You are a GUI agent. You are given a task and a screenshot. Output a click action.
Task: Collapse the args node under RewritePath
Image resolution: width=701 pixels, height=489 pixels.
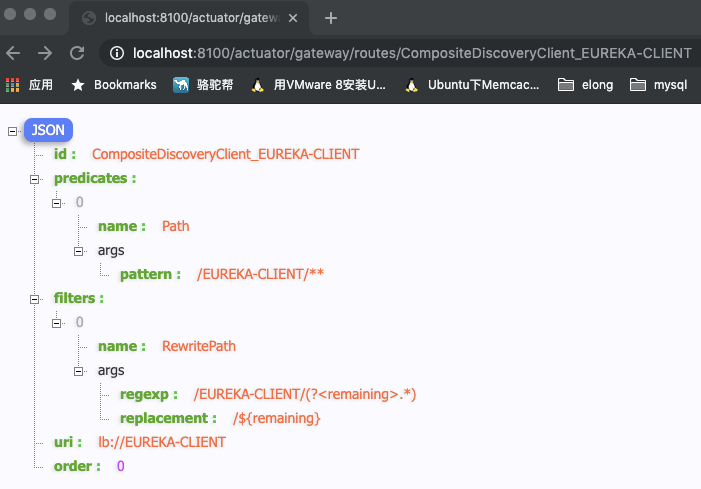coord(78,371)
